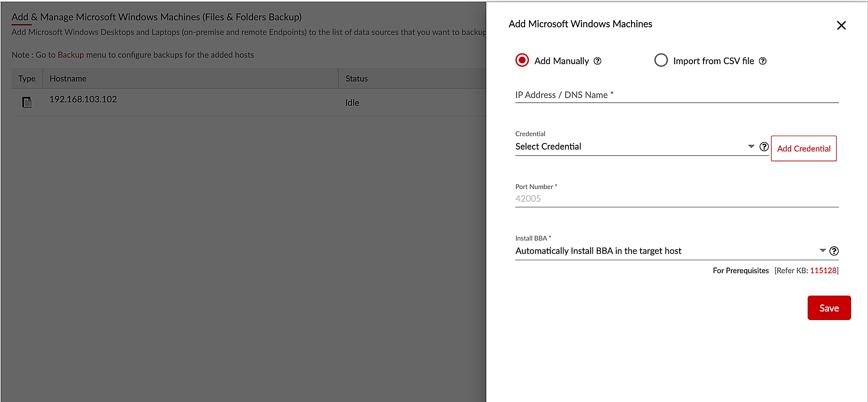This screenshot has width=868, height=402.
Task: Click the Add & Manage Microsoft Windows Machines heading
Action: [x=156, y=17]
